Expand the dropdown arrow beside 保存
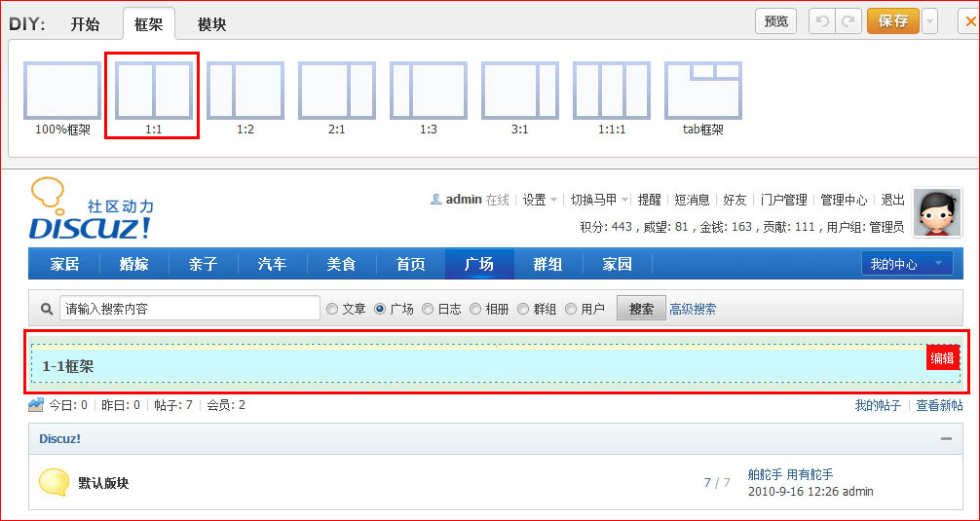The height and width of the screenshot is (521, 980). coord(930,21)
